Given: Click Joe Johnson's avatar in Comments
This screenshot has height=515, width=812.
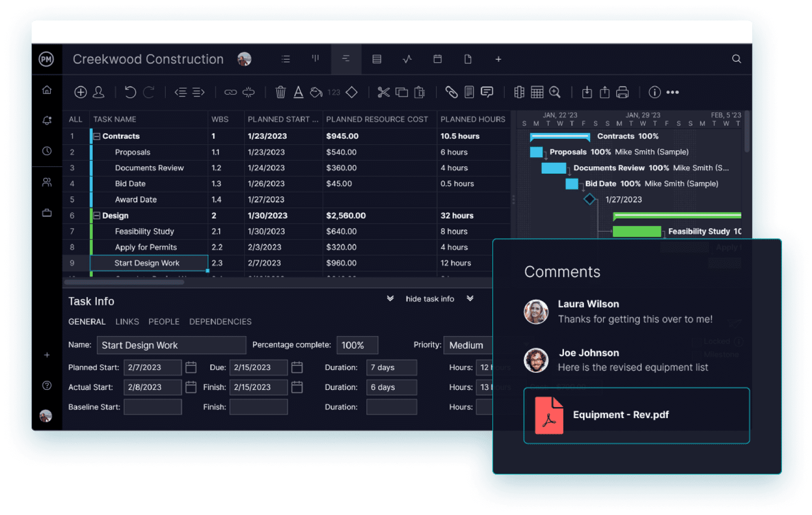Looking at the screenshot, I should coord(536,360).
